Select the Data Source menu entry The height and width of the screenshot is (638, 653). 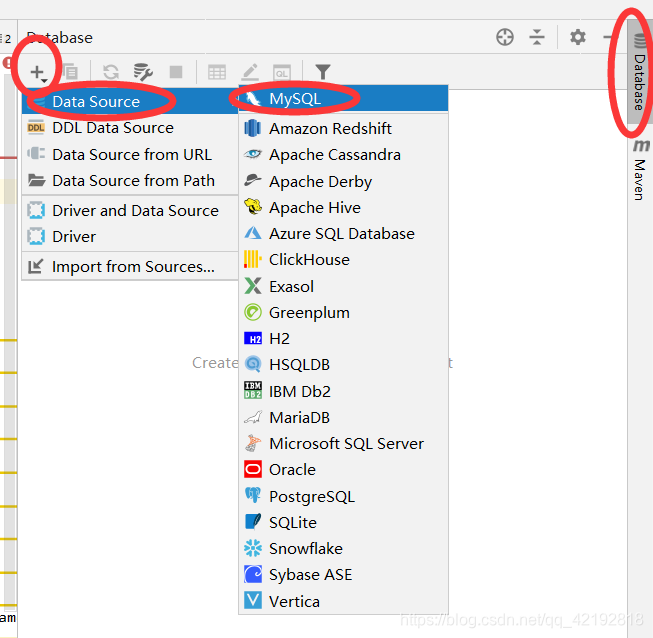point(130,102)
